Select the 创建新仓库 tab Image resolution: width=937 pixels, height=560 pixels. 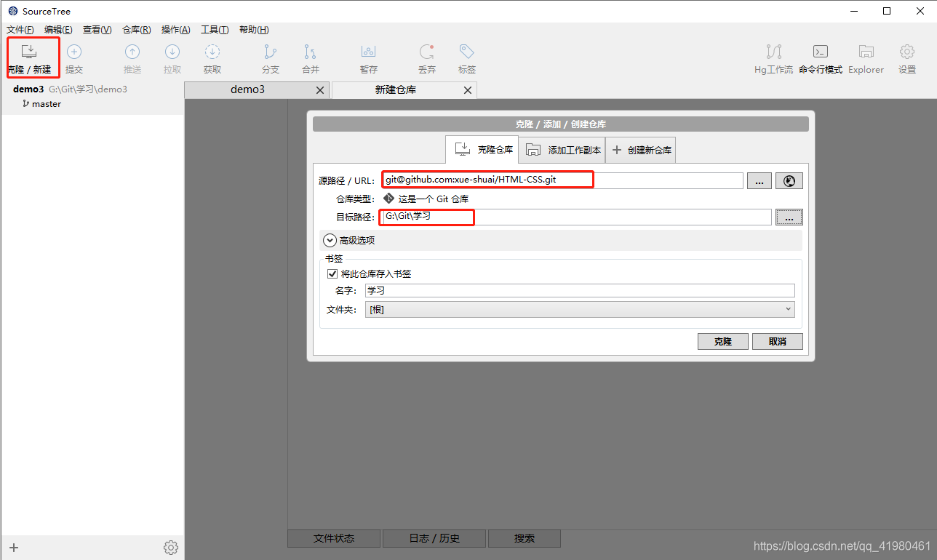[x=641, y=150]
